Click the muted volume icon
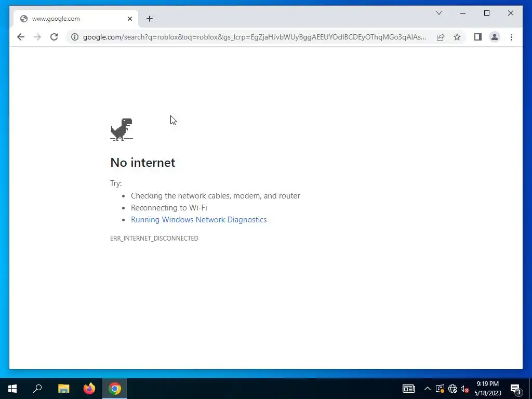 click(x=464, y=389)
